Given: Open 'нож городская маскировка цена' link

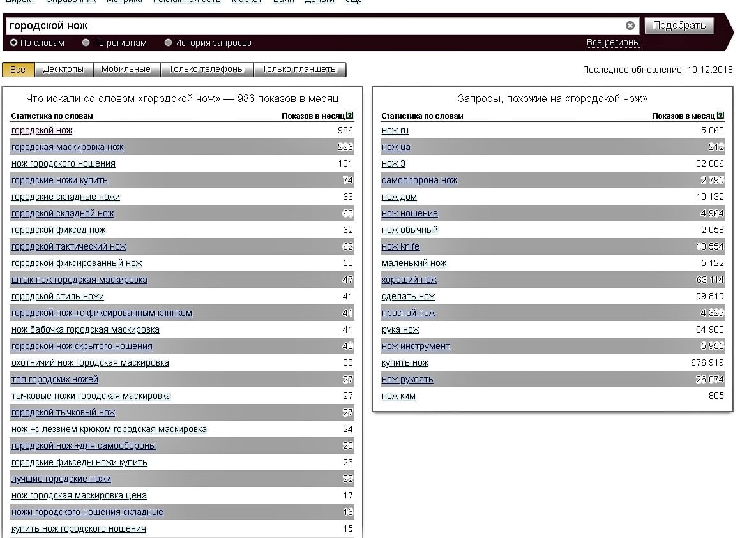Looking at the screenshot, I should point(79,496).
